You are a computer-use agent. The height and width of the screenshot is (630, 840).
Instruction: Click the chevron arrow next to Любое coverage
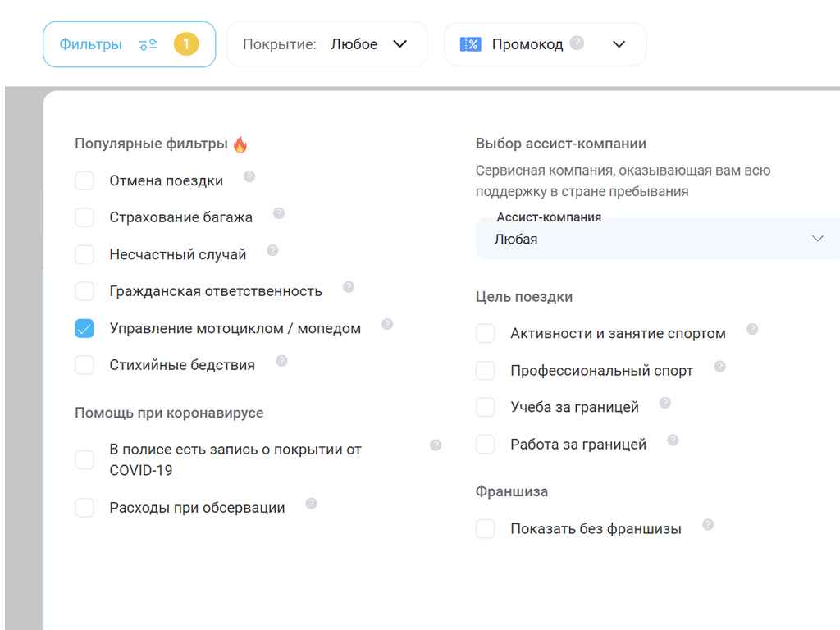pos(400,44)
